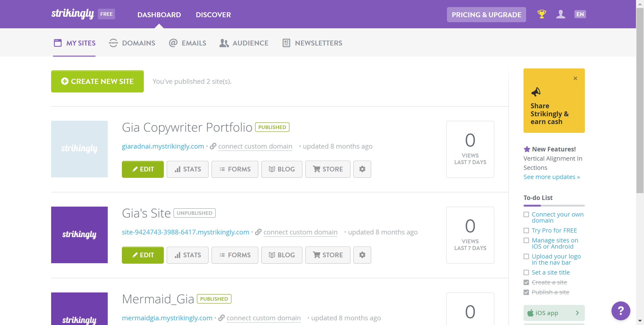Open the user account profile icon

coord(561,14)
